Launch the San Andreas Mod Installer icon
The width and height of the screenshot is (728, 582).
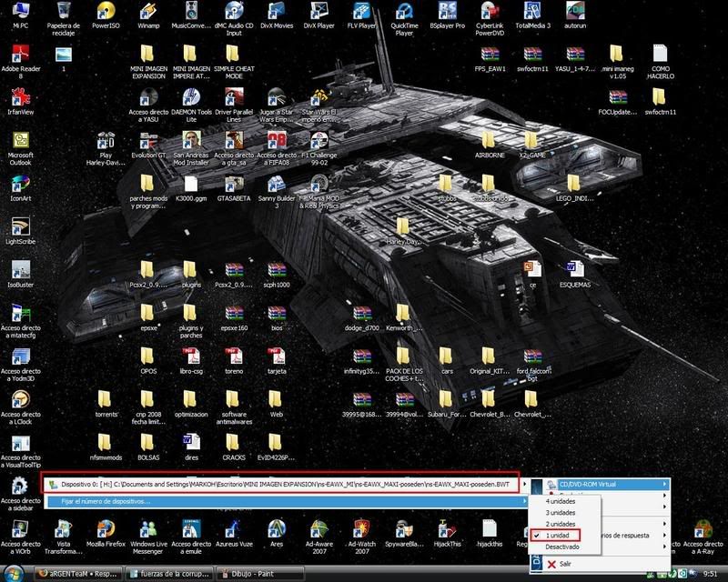click(x=191, y=148)
